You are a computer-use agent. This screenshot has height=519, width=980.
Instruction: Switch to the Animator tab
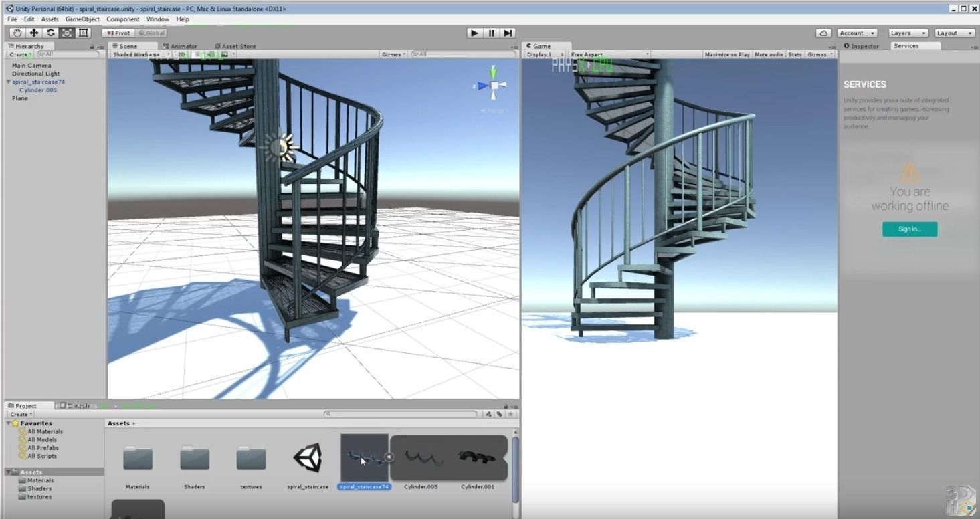(x=182, y=46)
